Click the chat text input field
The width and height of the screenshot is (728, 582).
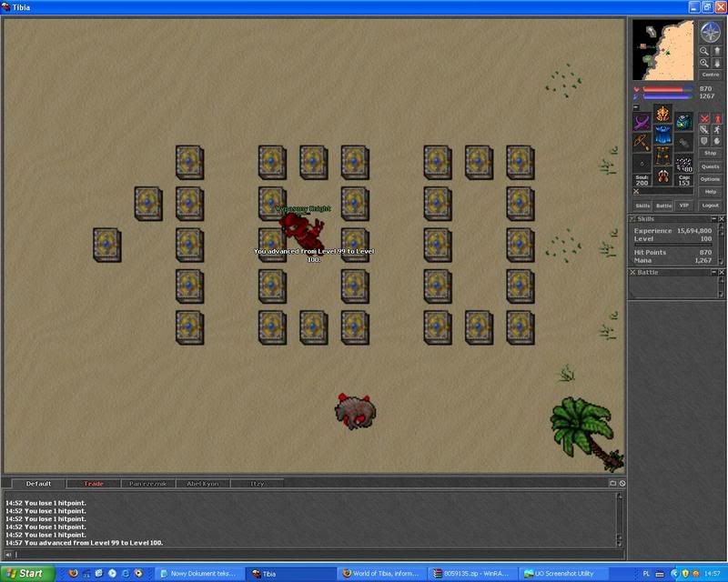pos(318,554)
